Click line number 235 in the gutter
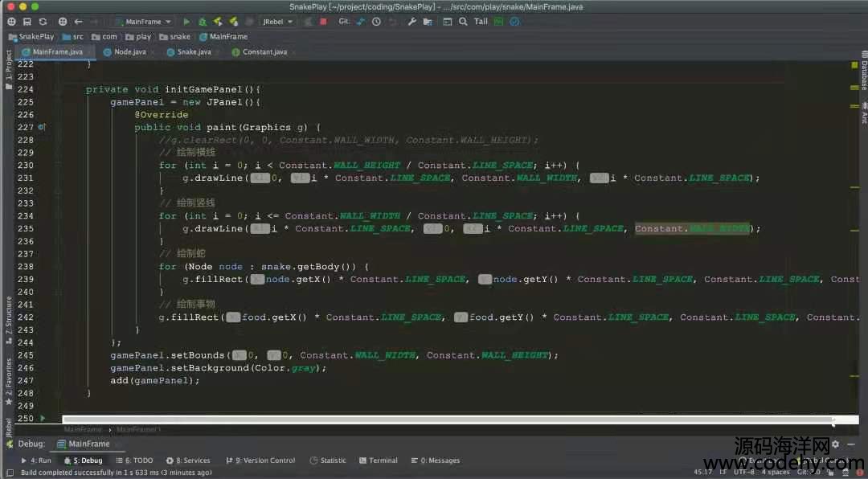 [x=26, y=229]
